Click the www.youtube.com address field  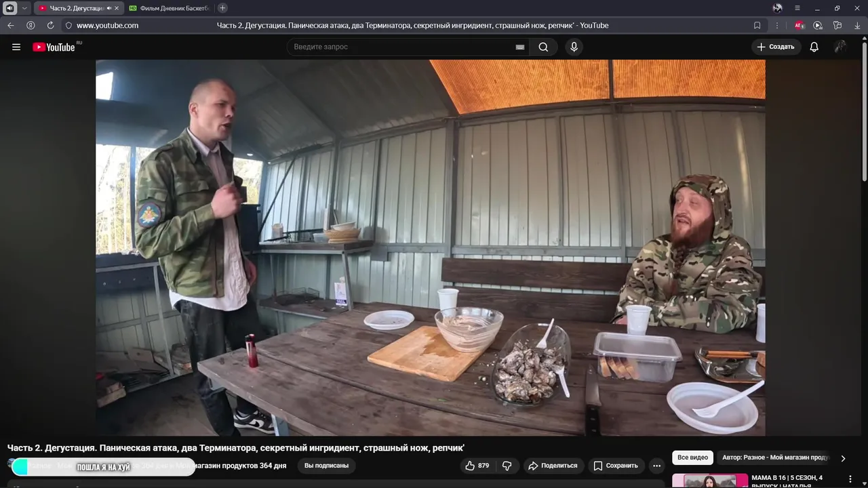click(x=107, y=25)
